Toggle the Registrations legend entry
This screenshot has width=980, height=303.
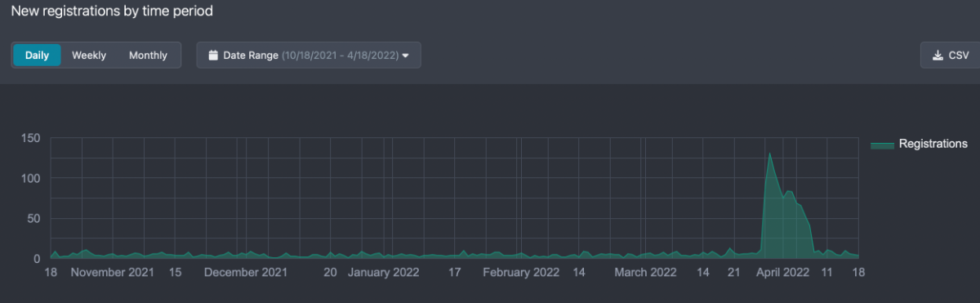click(919, 144)
